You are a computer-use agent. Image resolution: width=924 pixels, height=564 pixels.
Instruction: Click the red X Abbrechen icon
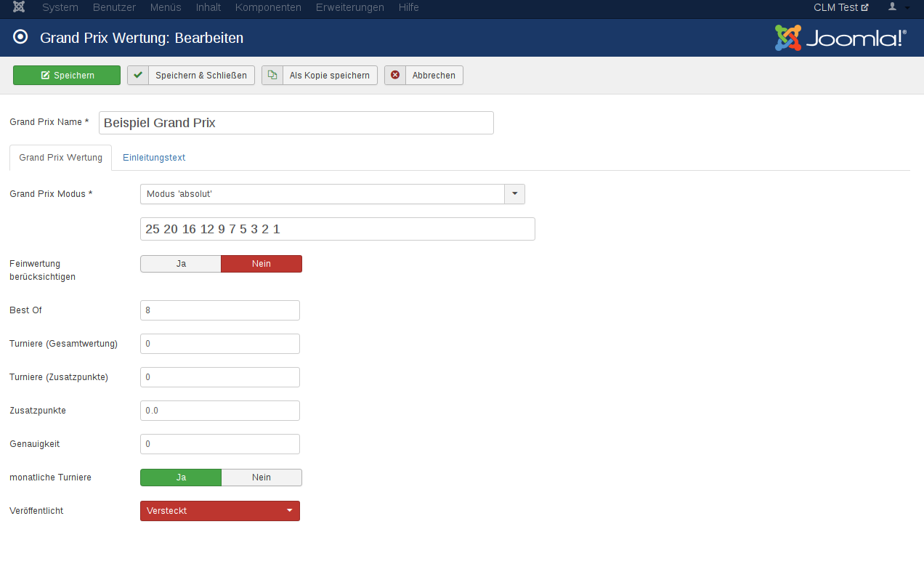(x=395, y=76)
